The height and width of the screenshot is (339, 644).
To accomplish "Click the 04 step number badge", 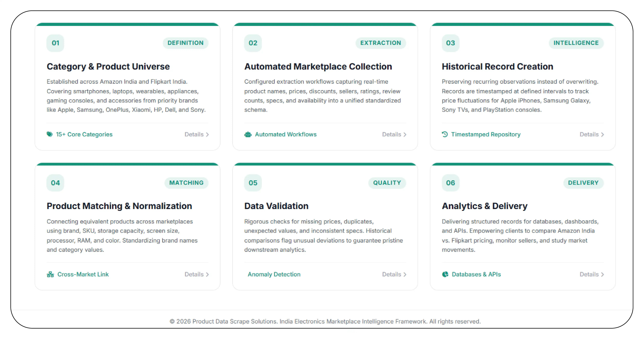I will (x=55, y=183).
